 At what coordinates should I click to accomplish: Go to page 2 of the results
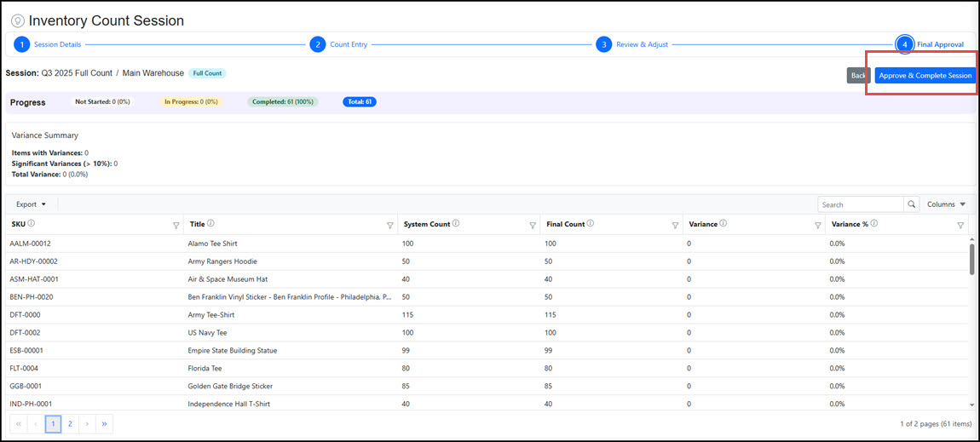point(70,423)
